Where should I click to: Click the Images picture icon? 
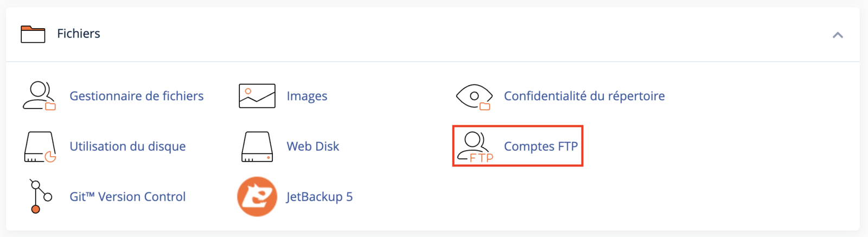click(x=257, y=96)
